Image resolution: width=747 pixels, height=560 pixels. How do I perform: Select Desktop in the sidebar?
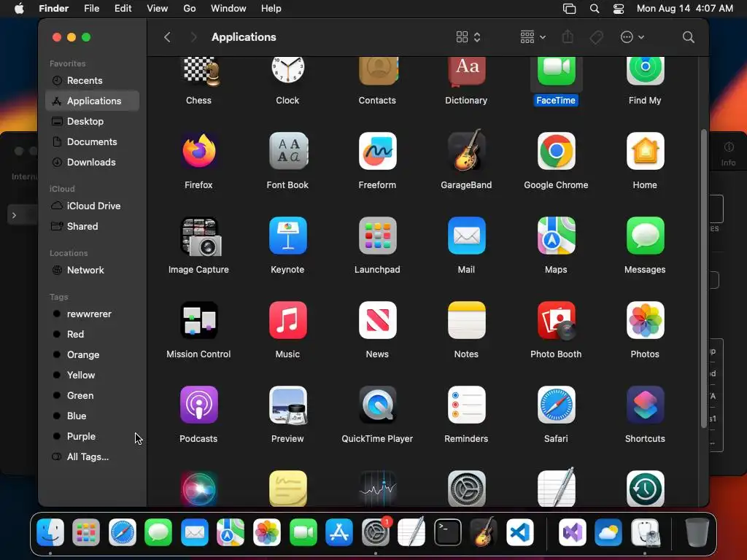[93, 122]
